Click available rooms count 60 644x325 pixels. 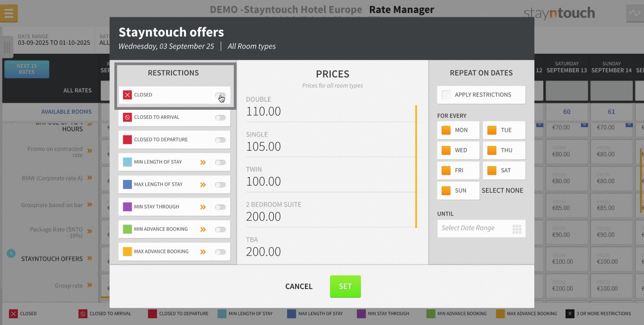click(567, 112)
